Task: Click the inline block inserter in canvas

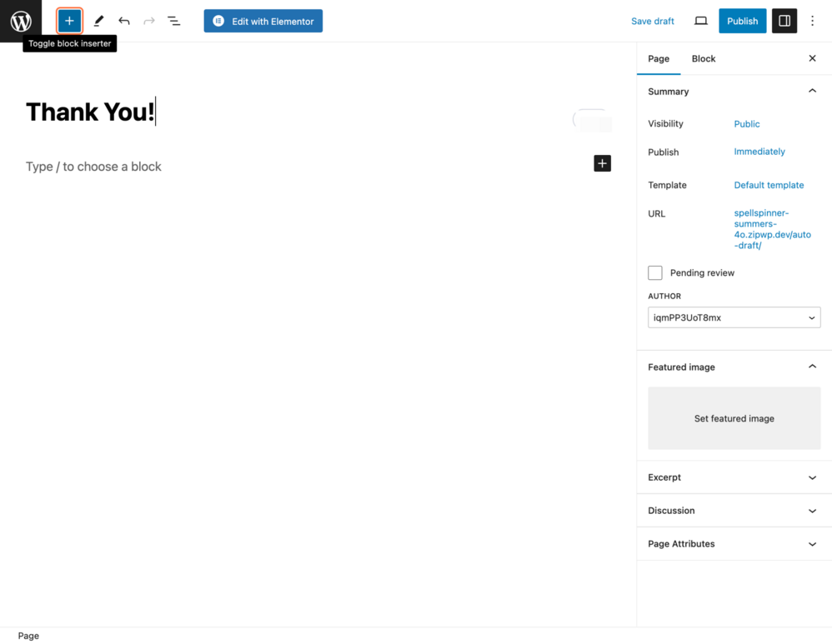Action: coord(602,163)
